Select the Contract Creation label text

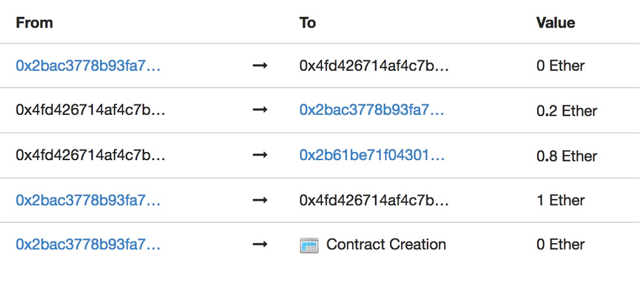click(386, 245)
